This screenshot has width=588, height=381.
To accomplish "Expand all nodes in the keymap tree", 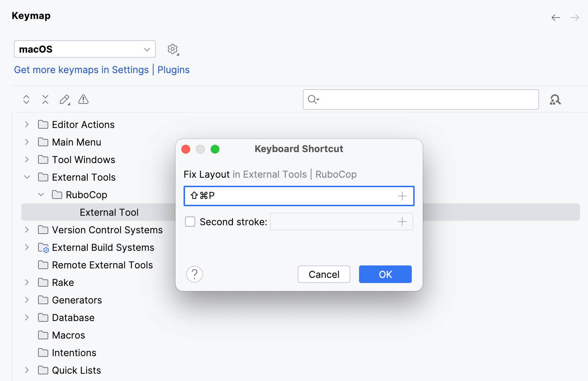I will (x=26, y=99).
